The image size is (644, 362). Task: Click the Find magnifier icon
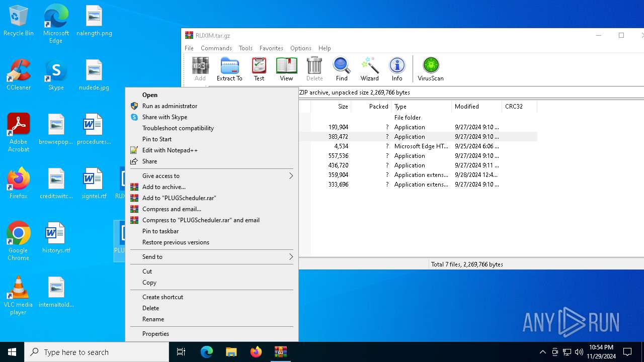click(x=342, y=69)
